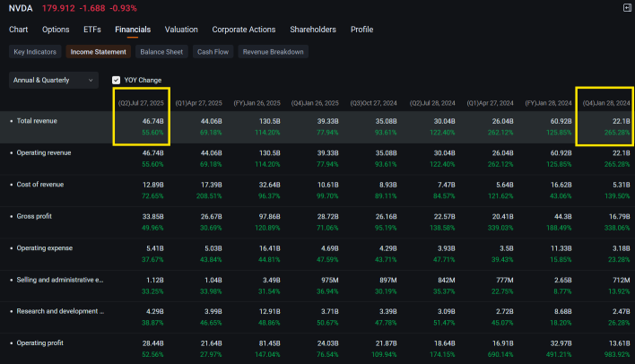The height and width of the screenshot is (364, 635).
Task: Switch to the Chart tab
Action: (19, 30)
